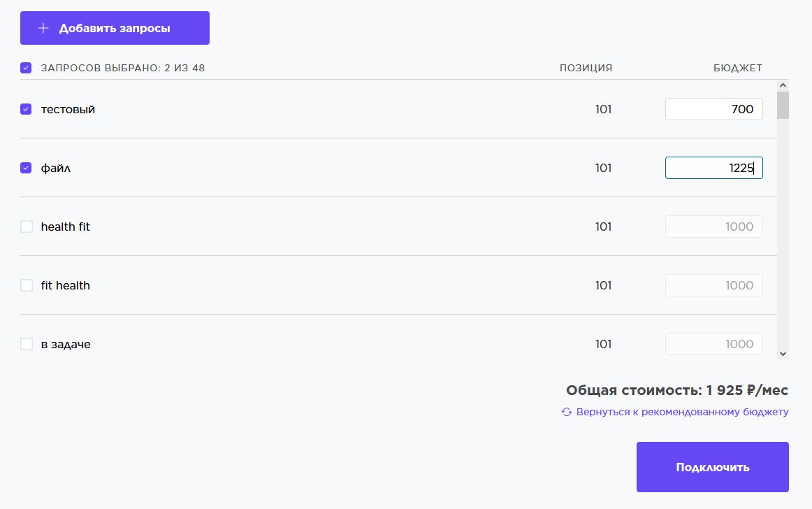812x509 pixels.
Task: Click the budget field showing 700
Action: (713, 109)
